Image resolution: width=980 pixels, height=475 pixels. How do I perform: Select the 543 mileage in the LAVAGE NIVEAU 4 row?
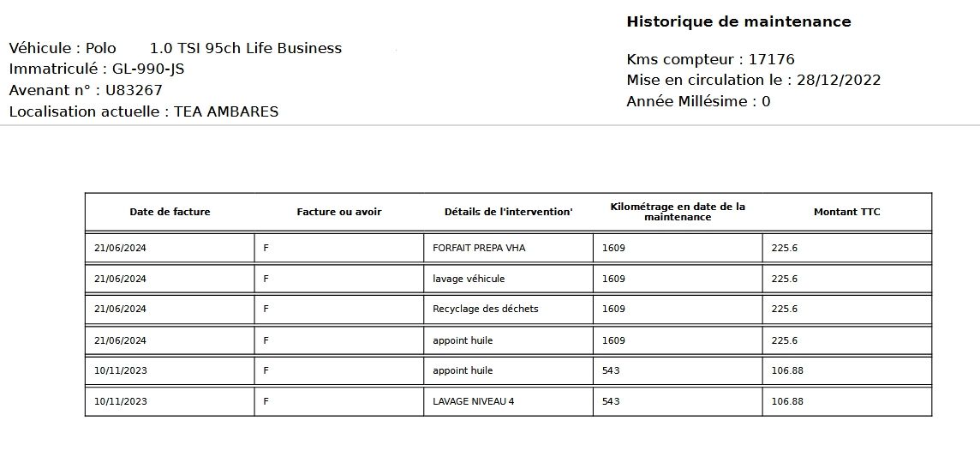(611, 401)
